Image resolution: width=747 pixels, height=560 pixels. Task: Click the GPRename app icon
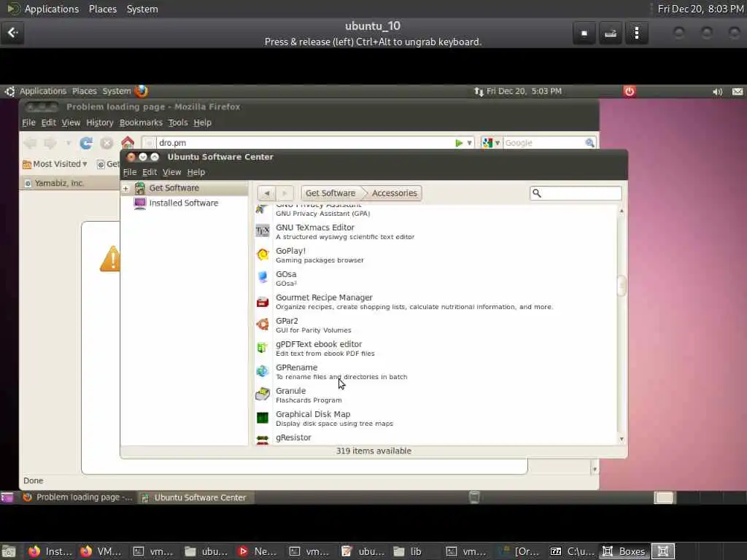click(x=263, y=371)
